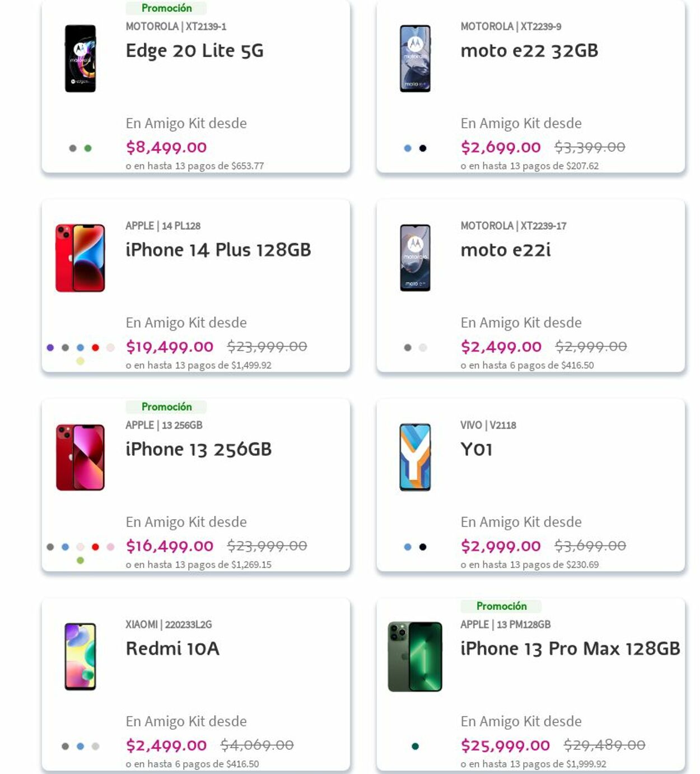Click the Edge 20 Lite 5G phone image
Image resolution: width=700 pixels, height=774 pixels.
pyautogui.click(x=80, y=58)
